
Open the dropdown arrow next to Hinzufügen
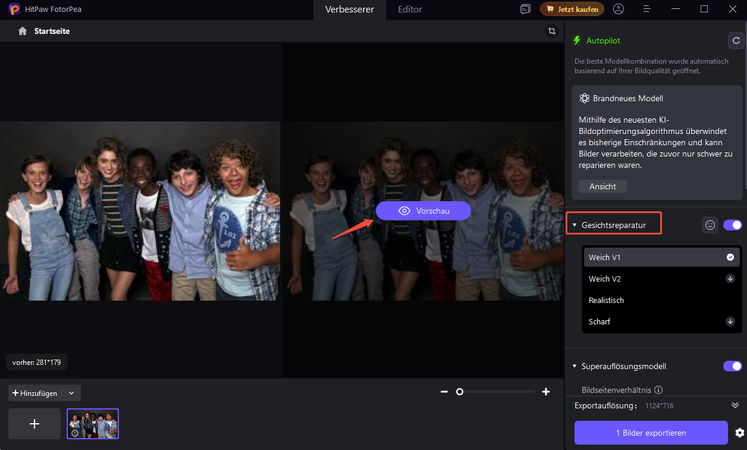pyautogui.click(x=72, y=393)
